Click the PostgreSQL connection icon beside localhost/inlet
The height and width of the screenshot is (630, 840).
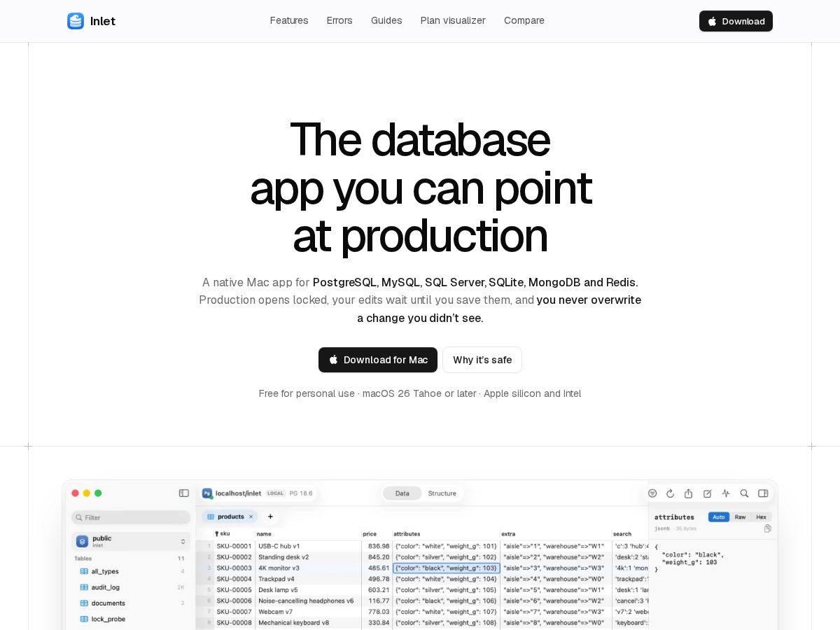point(207,493)
